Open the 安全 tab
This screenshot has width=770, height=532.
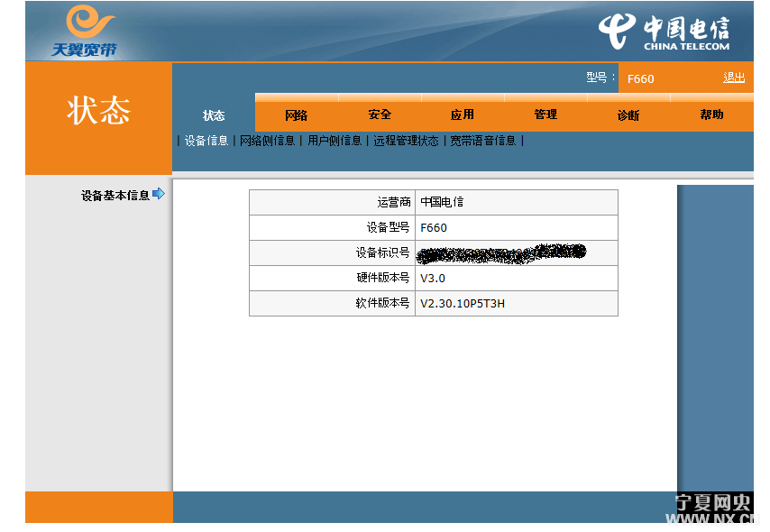[x=380, y=115]
